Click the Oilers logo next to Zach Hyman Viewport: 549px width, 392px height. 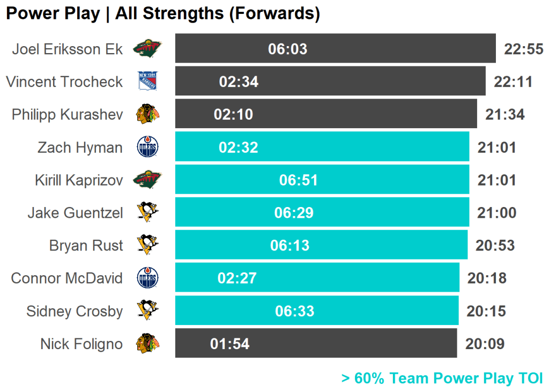147,147
